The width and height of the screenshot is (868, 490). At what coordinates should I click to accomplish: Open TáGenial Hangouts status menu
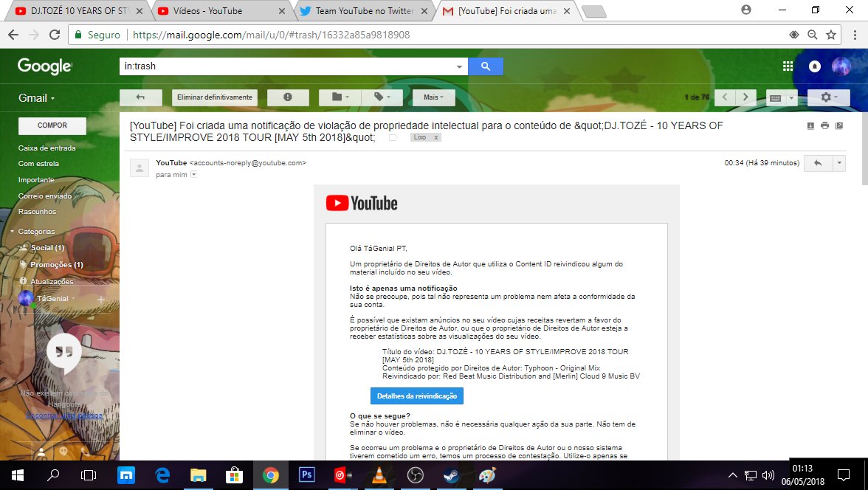[x=55, y=298]
